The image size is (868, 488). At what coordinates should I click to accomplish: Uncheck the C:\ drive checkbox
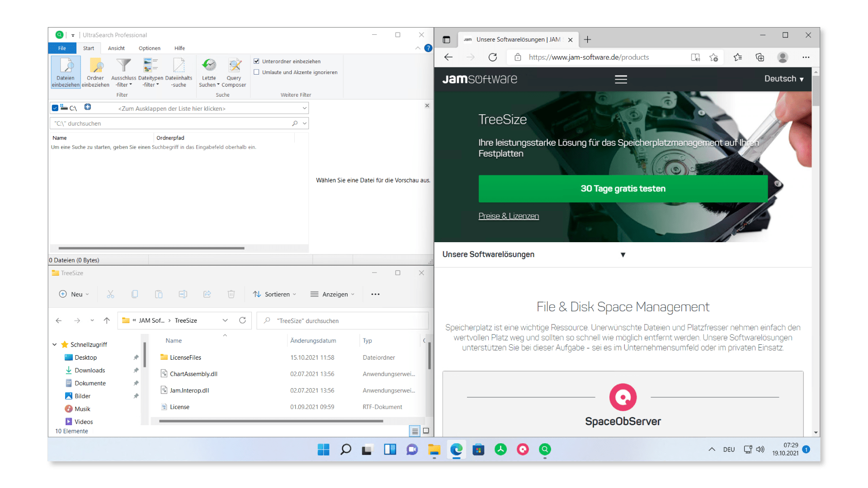click(x=55, y=108)
